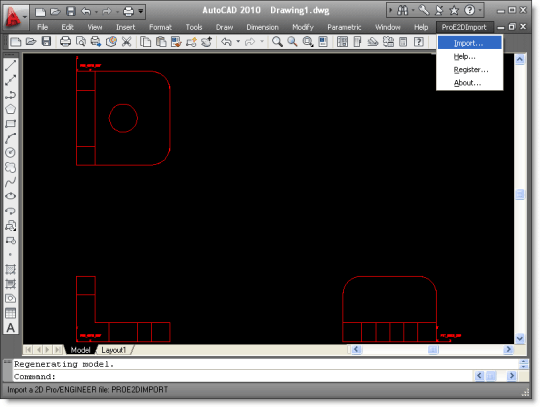Image resolution: width=540 pixels, height=407 pixels.
Task: Click the Zoom Realtime magnifier icon
Action: tap(277, 42)
